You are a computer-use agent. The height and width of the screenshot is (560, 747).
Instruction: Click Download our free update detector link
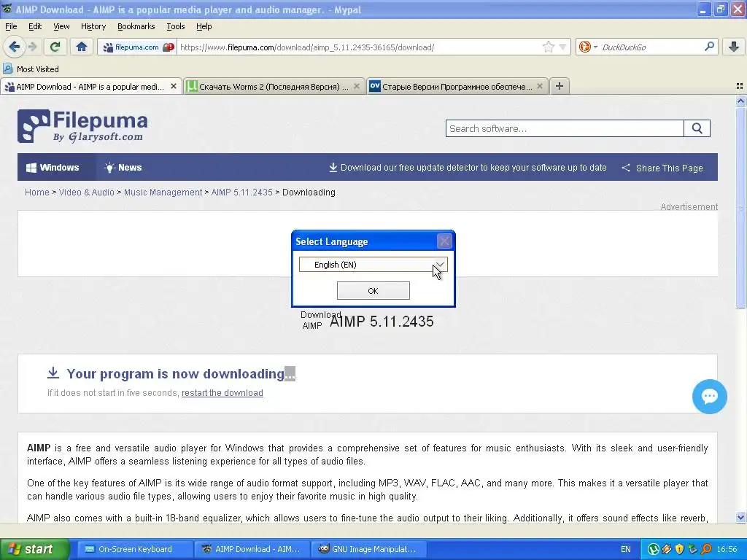tap(468, 168)
